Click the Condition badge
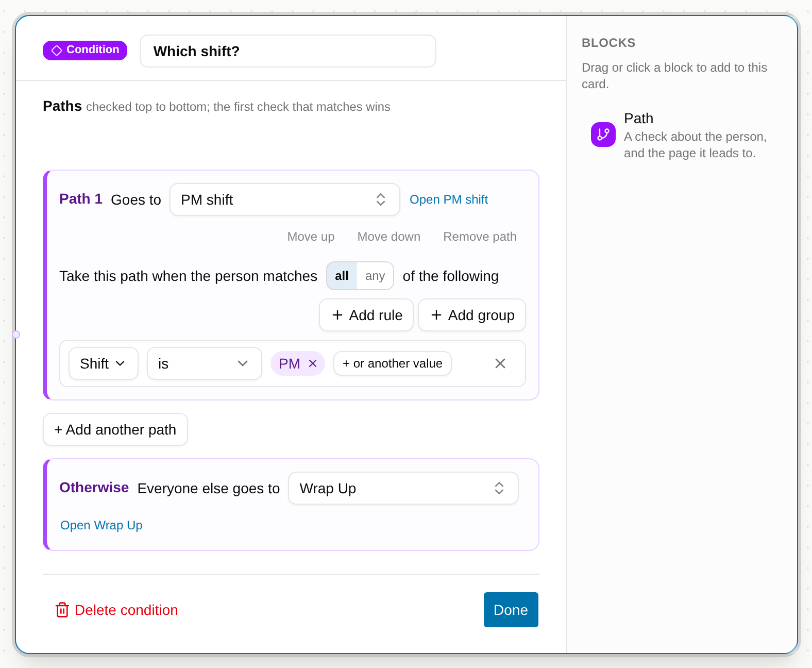Viewport: 812px width, 668px height. [85, 51]
